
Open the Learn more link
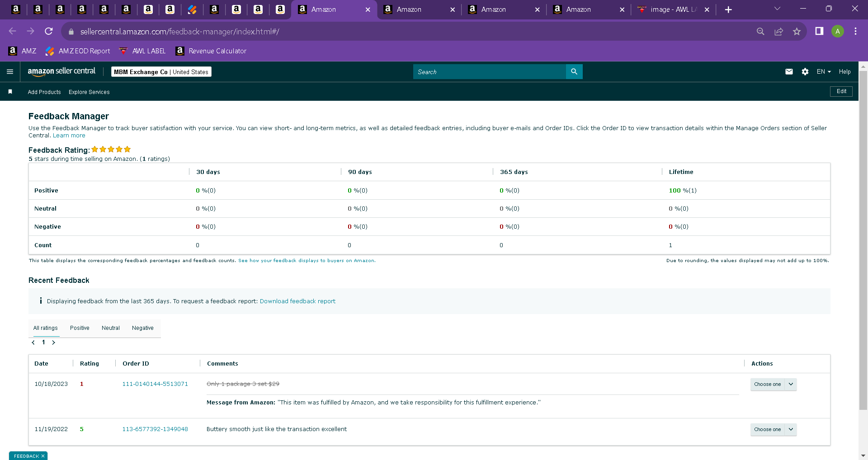[x=69, y=136]
